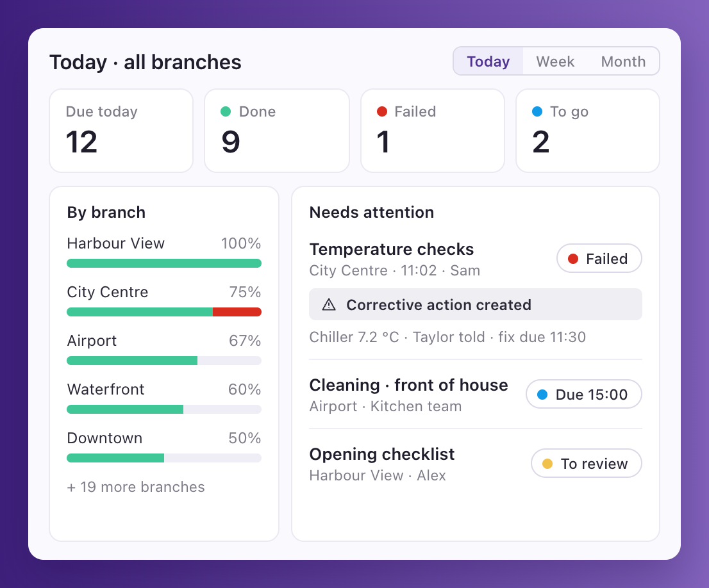This screenshot has height=588, width=709.
Task: Click the 75% value for City Centre
Action: point(245,292)
